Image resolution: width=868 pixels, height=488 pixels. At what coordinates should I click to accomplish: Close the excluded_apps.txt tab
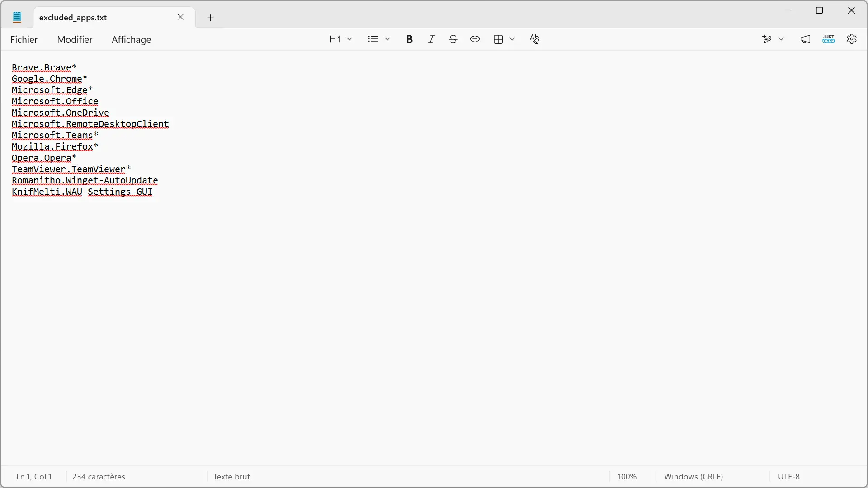180,17
